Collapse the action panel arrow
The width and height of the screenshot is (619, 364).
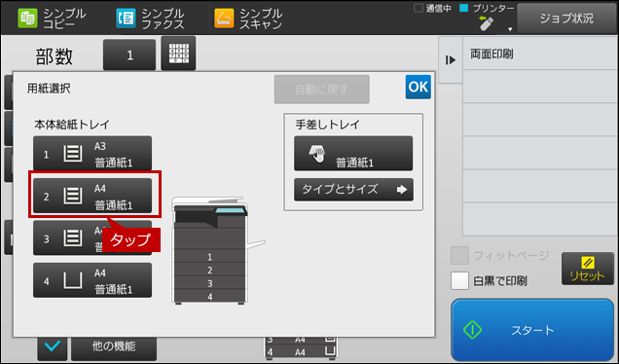(451, 60)
